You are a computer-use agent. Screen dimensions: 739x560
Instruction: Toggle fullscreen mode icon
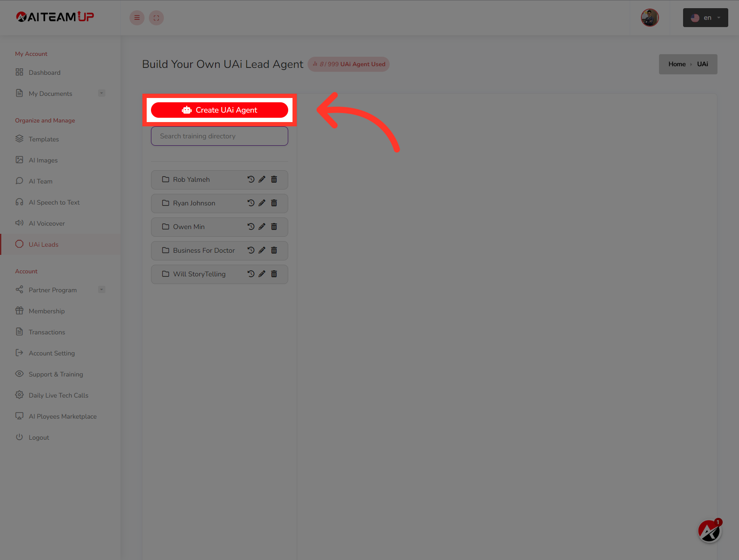coord(156,18)
